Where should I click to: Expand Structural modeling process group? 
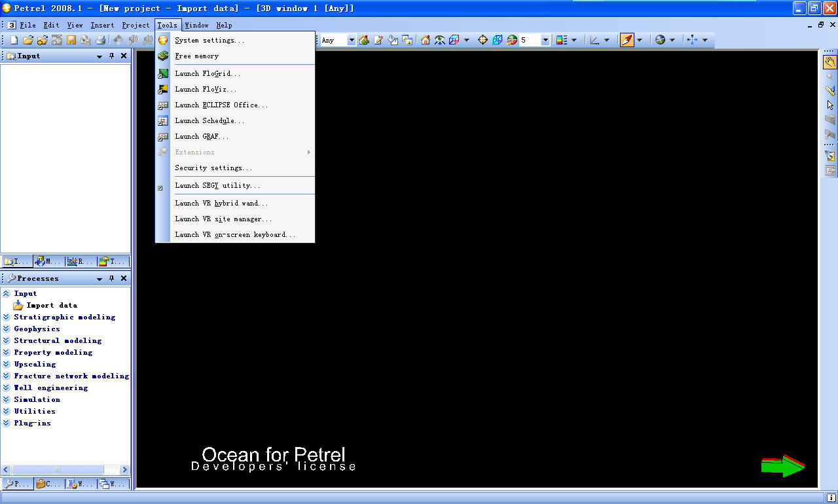[6, 341]
